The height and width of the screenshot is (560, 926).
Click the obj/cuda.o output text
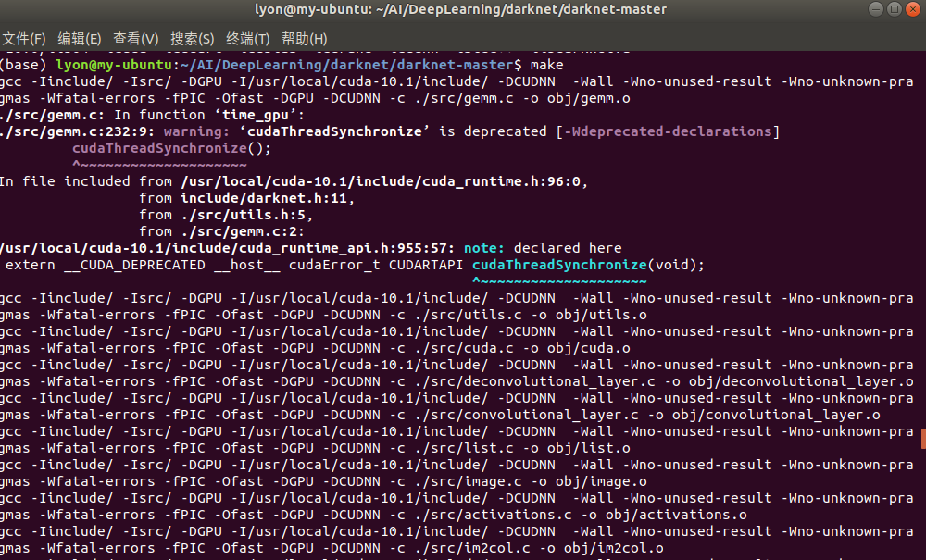pyautogui.click(x=589, y=348)
